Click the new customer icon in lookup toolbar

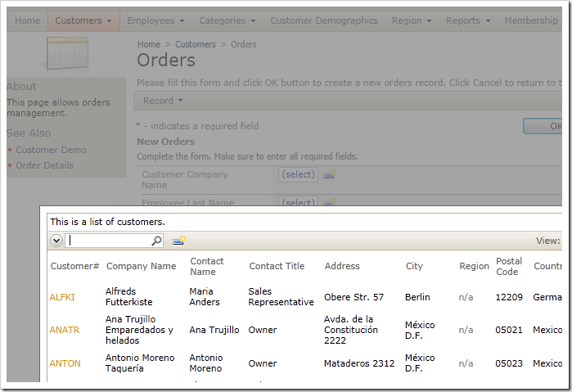point(179,241)
